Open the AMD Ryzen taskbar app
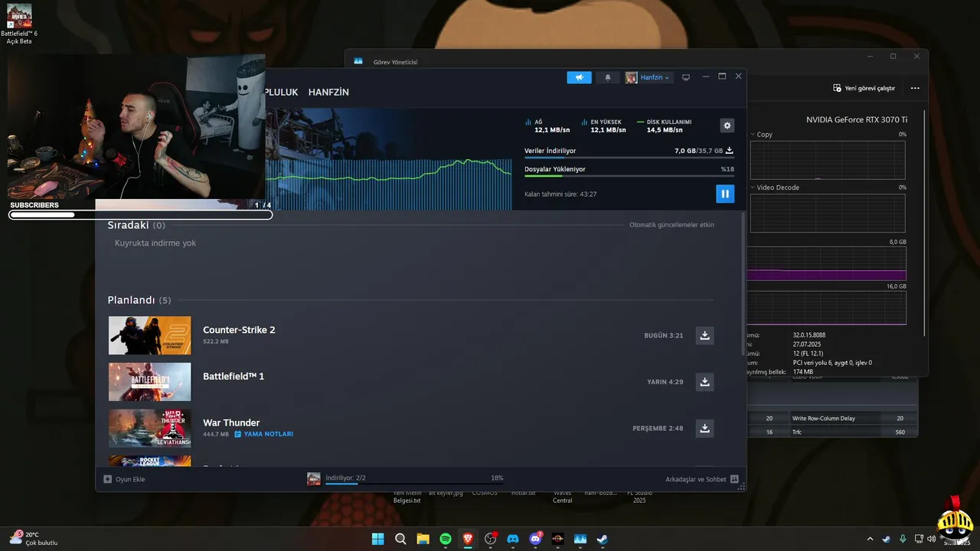The height and width of the screenshot is (551, 980). coord(558,539)
